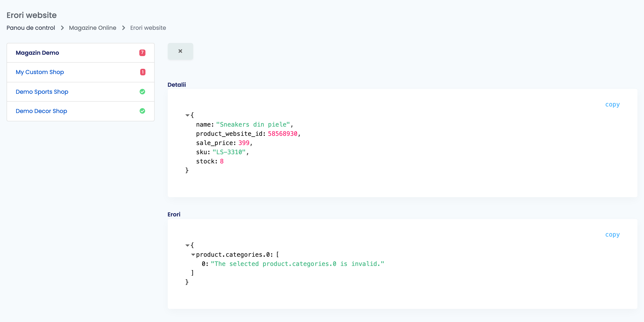Collapse the product.categories.0 array
Image resolution: width=644 pixels, height=322 pixels.
pos(193,255)
